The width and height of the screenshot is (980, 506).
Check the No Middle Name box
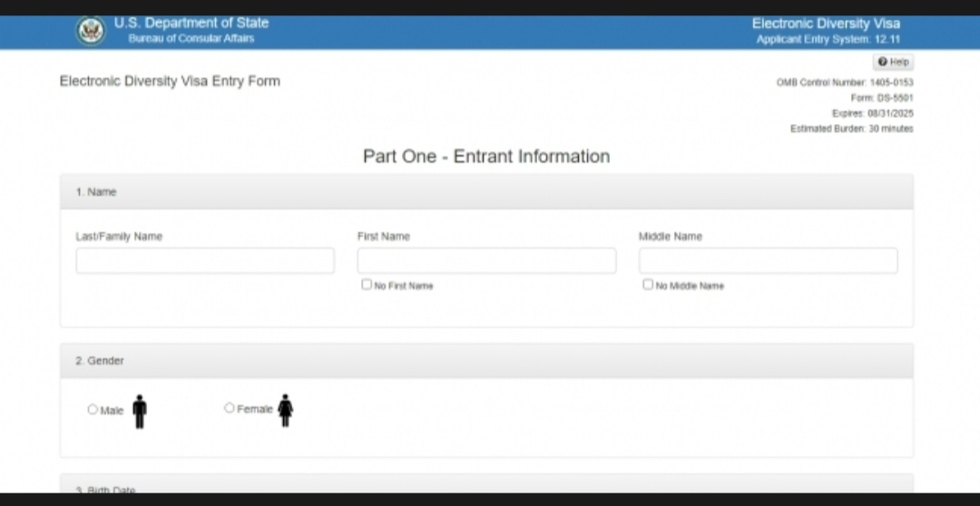648,284
